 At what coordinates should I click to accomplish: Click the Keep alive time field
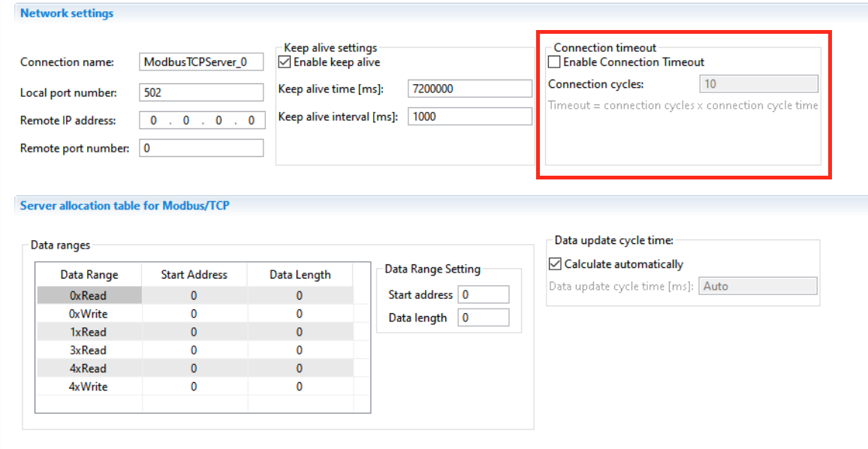tap(470, 89)
